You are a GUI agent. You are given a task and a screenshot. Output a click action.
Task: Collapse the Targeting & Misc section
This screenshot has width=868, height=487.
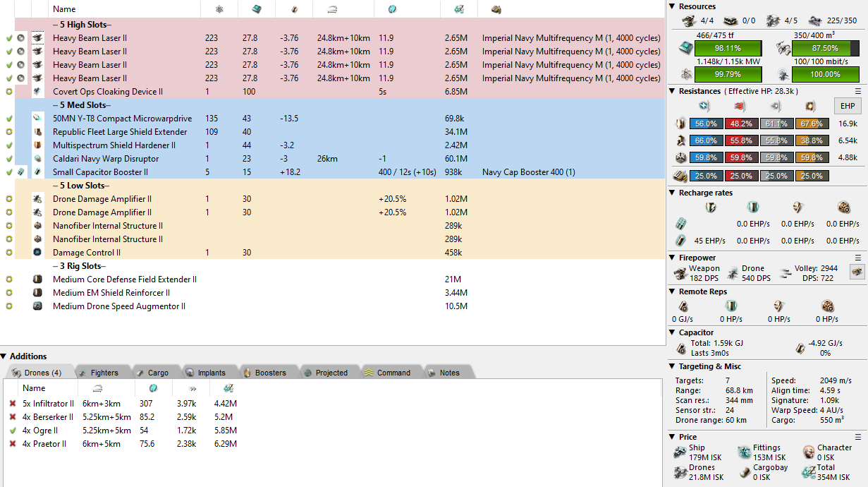point(673,366)
